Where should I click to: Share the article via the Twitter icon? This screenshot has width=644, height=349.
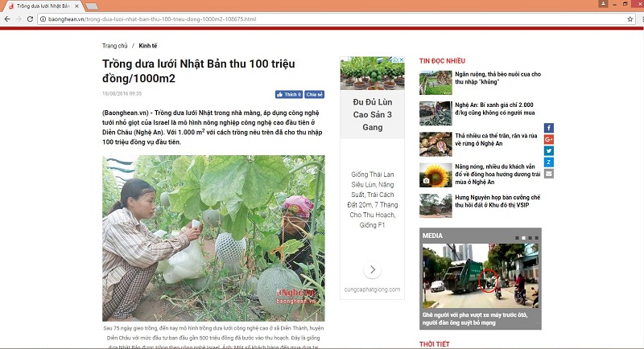tap(549, 151)
